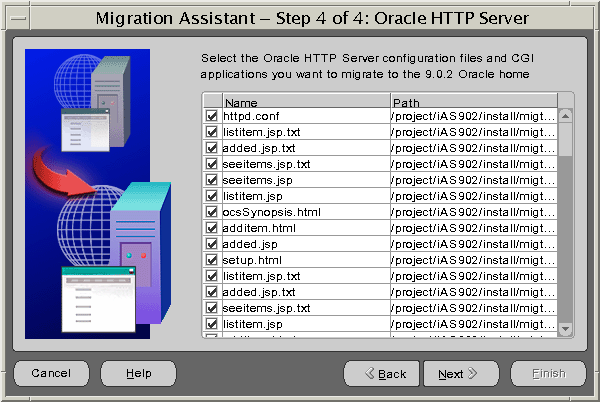Select the ocsSynopsis.html file name

(x=272, y=212)
